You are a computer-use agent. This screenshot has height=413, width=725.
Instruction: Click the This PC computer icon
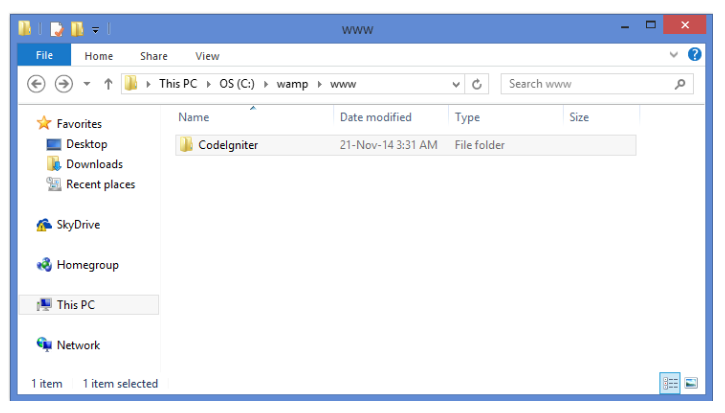44,305
